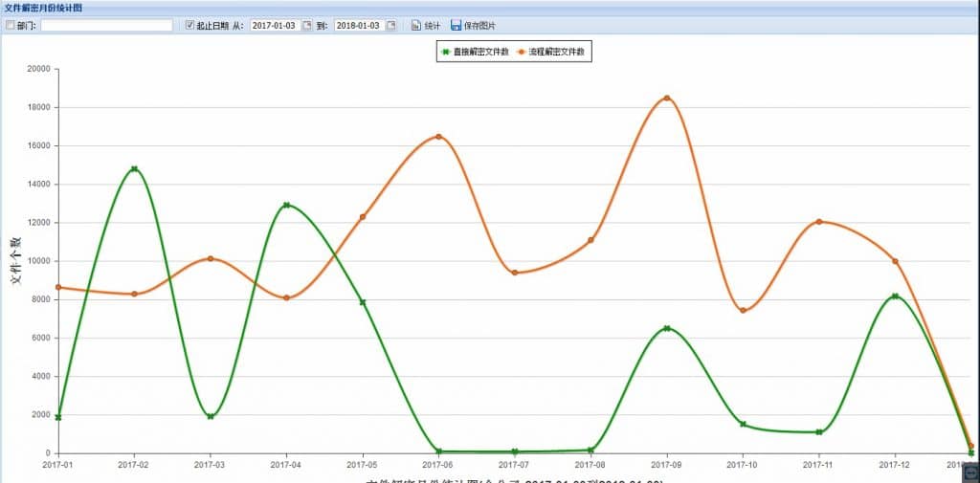Toggle the orange 流程解密文件数 legend entry
980x483 pixels.
point(550,53)
